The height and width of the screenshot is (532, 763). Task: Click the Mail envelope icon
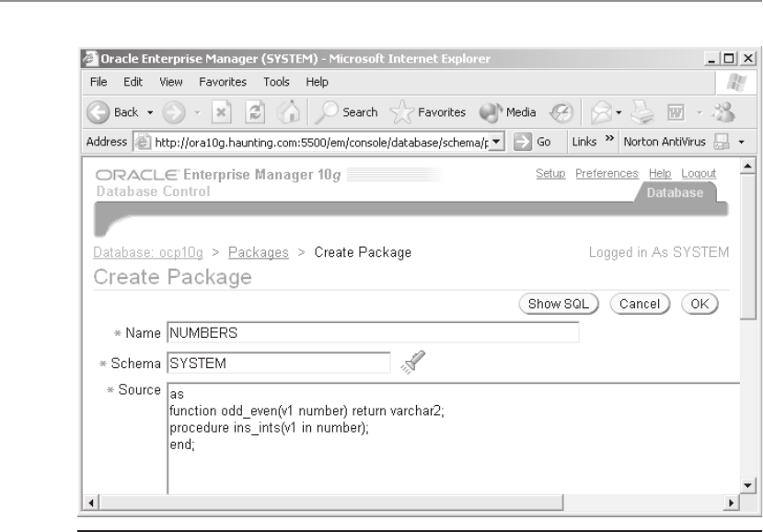[x=601, y=112]
